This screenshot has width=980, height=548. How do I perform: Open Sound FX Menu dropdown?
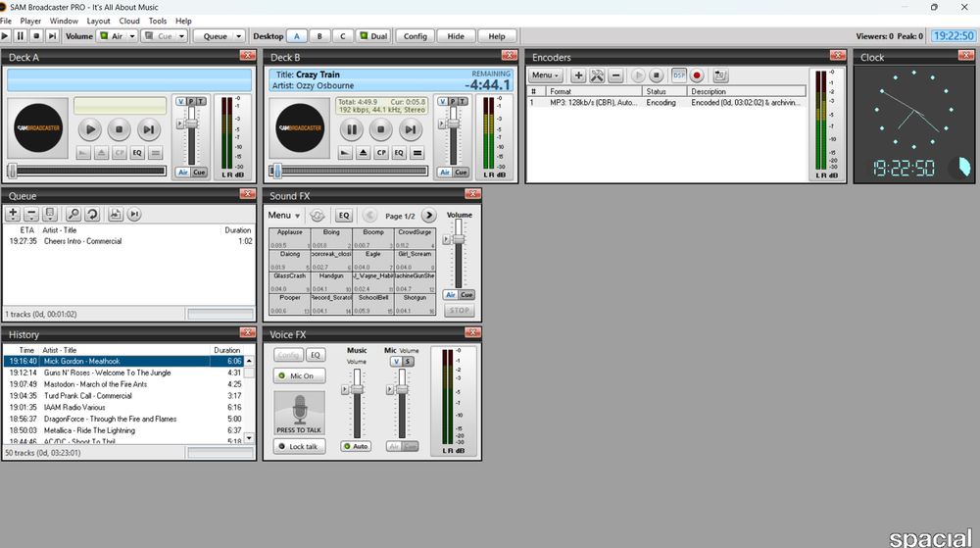click(284, 216)
